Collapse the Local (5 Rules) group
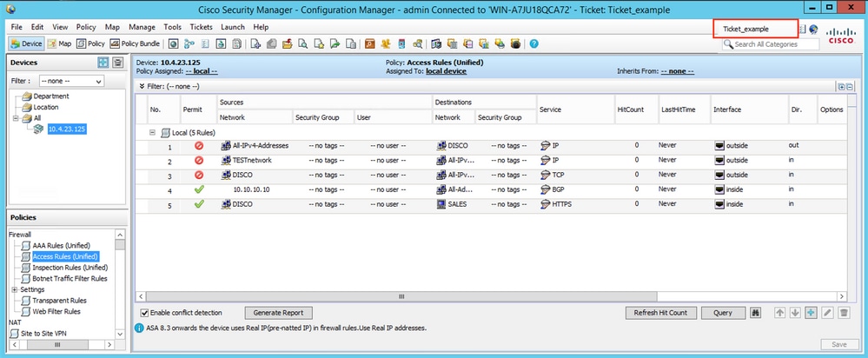The height and width of the screenshot is (358, 868). tap(152, 133)
